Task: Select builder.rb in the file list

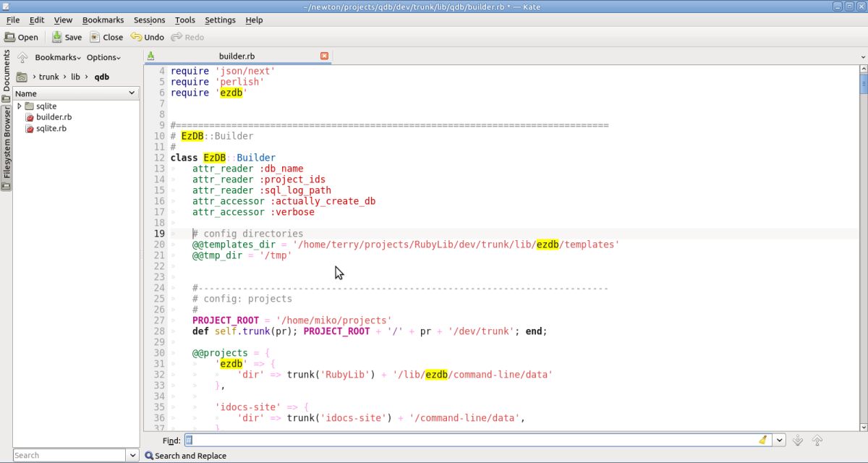Action: (x=54, y=117)
